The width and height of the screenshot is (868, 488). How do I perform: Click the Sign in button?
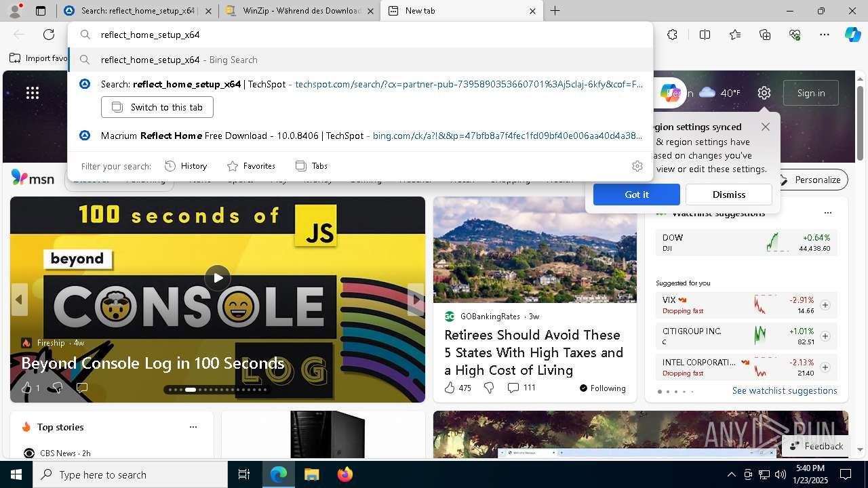[811, 93]
